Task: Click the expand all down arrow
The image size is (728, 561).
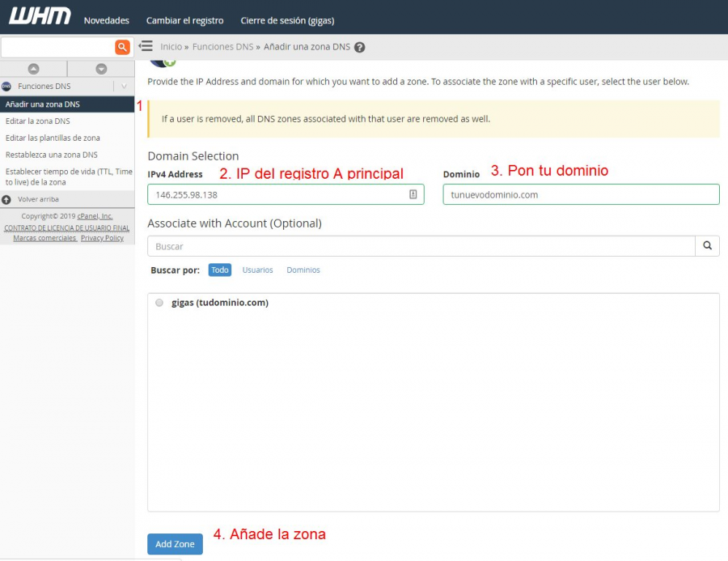Action: [101, 69]
